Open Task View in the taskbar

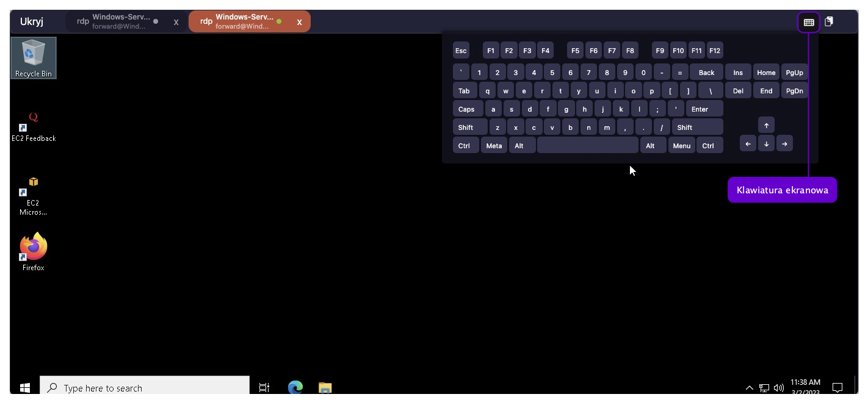(x=264, y=387)
